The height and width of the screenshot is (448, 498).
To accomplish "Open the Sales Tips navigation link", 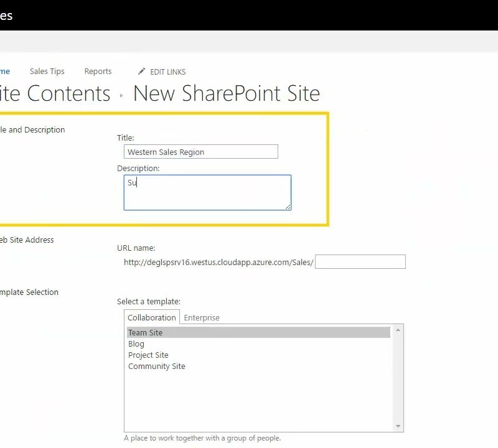I will pyautogui.click(x=47, y=72).
